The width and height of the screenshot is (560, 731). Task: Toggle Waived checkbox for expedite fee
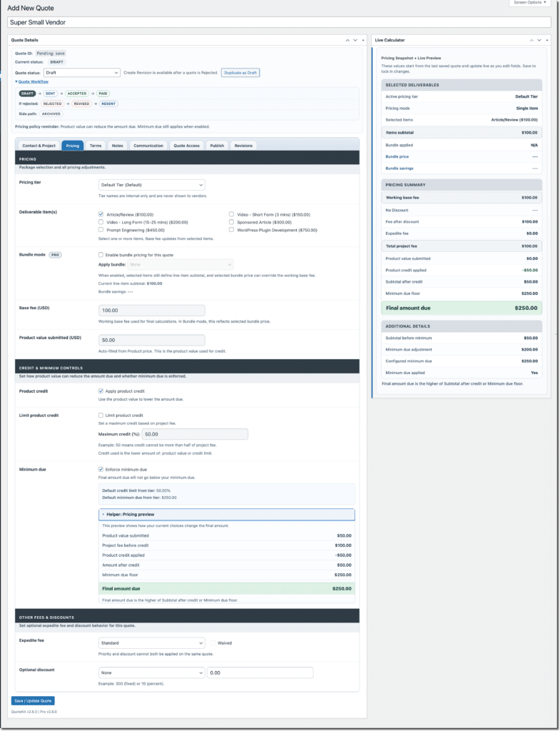click(x=213, y=643)
